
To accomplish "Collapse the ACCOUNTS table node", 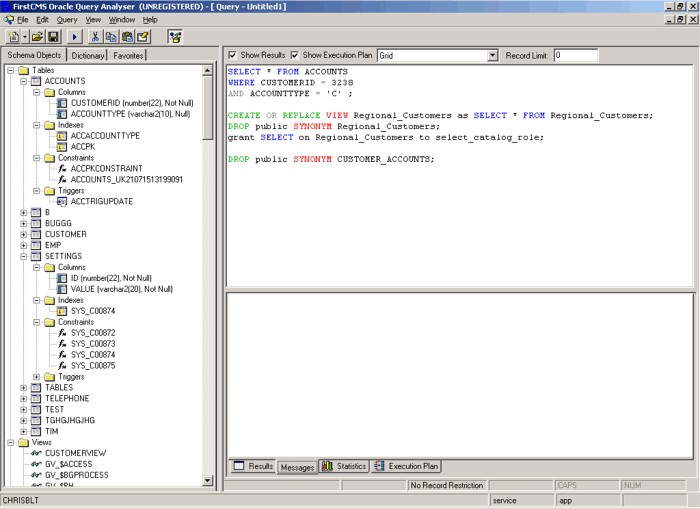I will [23, 81].
